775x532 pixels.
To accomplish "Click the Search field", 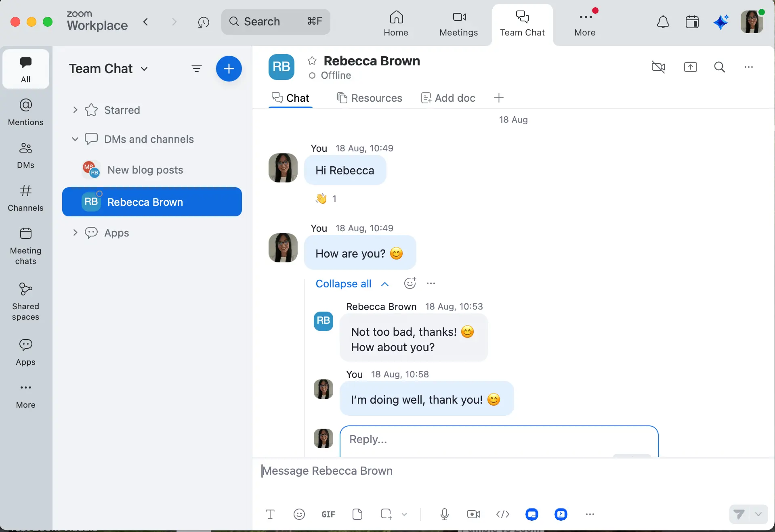I will [275, 21].
